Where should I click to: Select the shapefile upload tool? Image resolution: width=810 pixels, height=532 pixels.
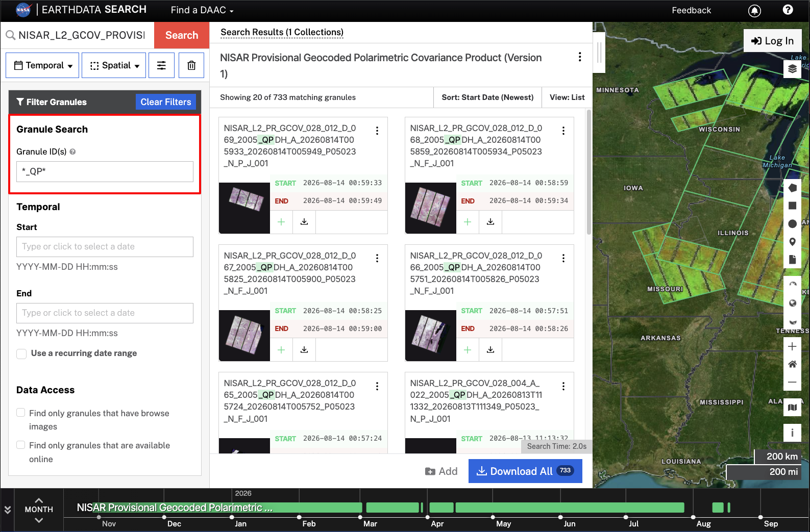tap(792, 259)
